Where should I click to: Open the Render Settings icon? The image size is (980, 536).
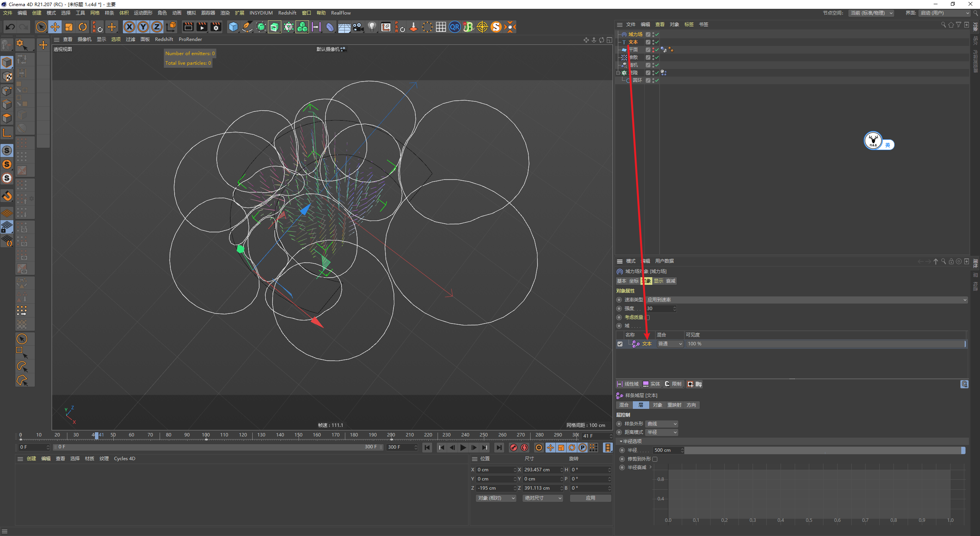(x=216, y=27)
